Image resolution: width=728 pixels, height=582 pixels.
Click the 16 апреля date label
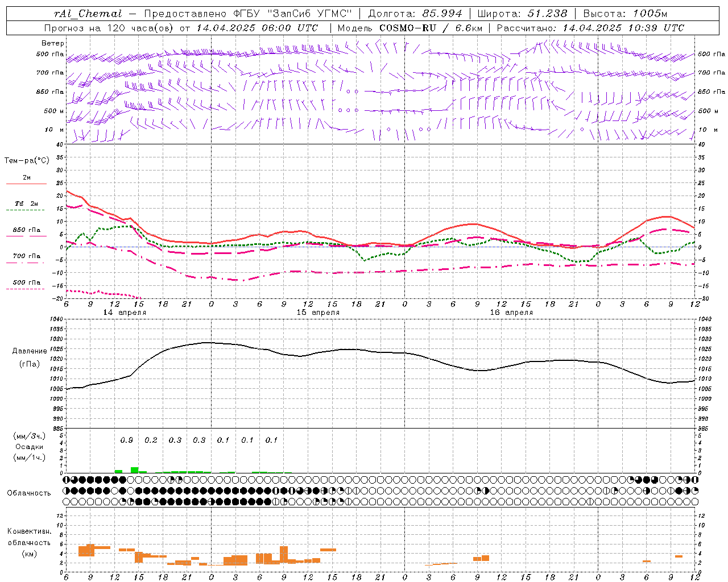(511, 313)
